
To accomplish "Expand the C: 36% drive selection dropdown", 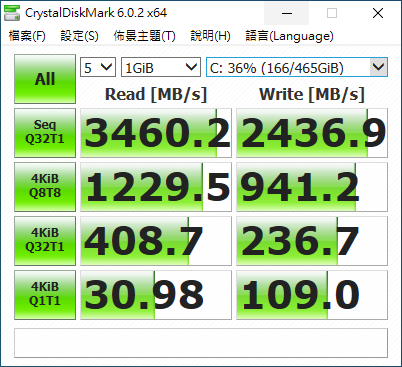I will (x=297, y=67).
